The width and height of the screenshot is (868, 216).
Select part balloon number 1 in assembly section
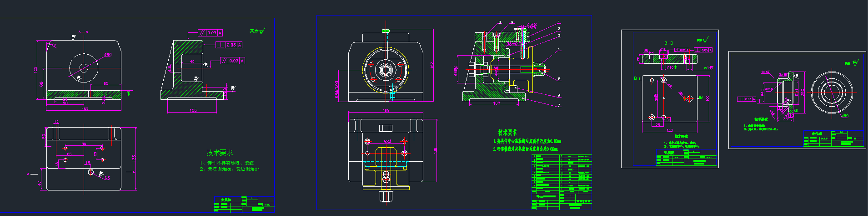(x=559, y=22)
